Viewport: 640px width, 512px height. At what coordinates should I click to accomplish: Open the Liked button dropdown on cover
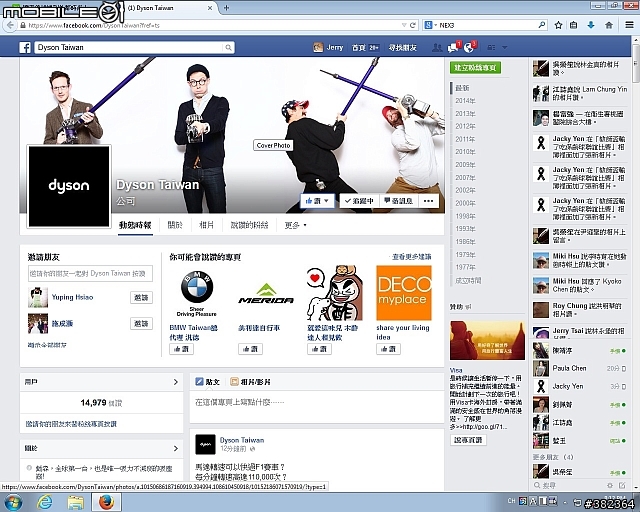[317, 201]
